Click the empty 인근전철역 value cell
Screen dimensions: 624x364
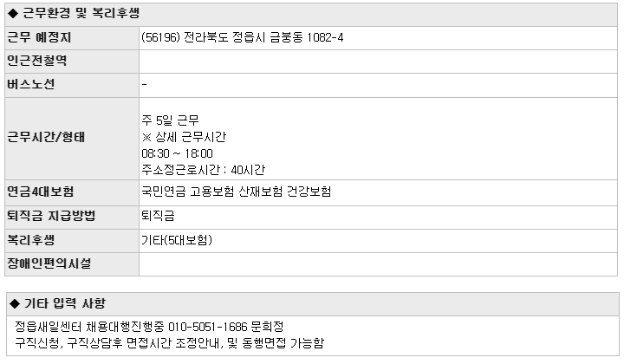point(378,62)
